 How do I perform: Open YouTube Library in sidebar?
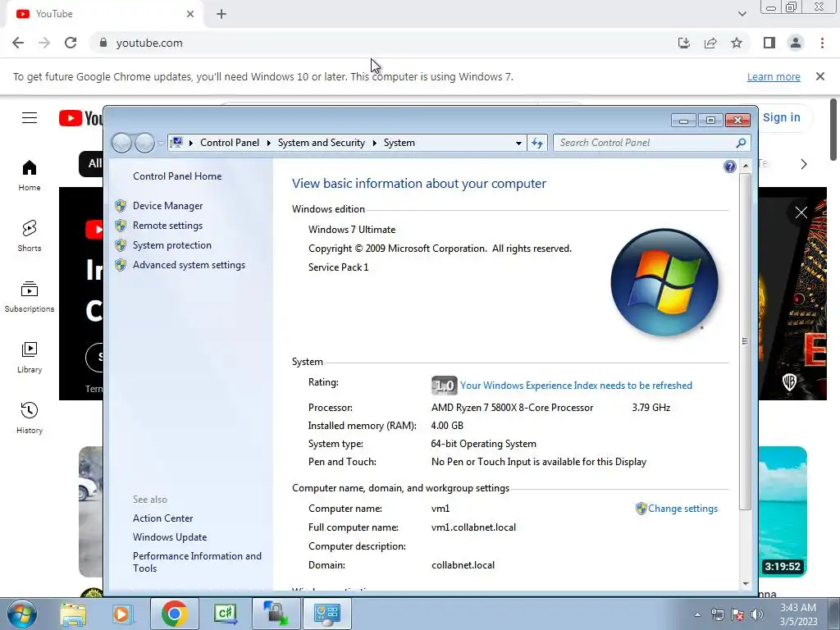click(30, 358)
